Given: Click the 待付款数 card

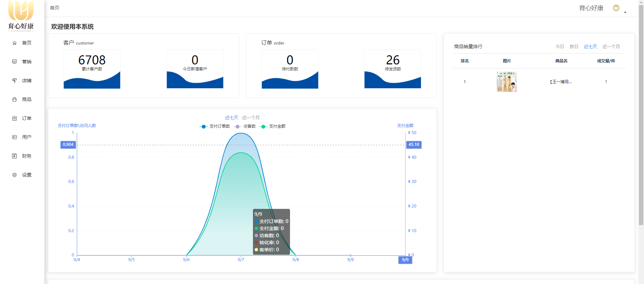Looking at the screenshot, I should pos(290,69).
